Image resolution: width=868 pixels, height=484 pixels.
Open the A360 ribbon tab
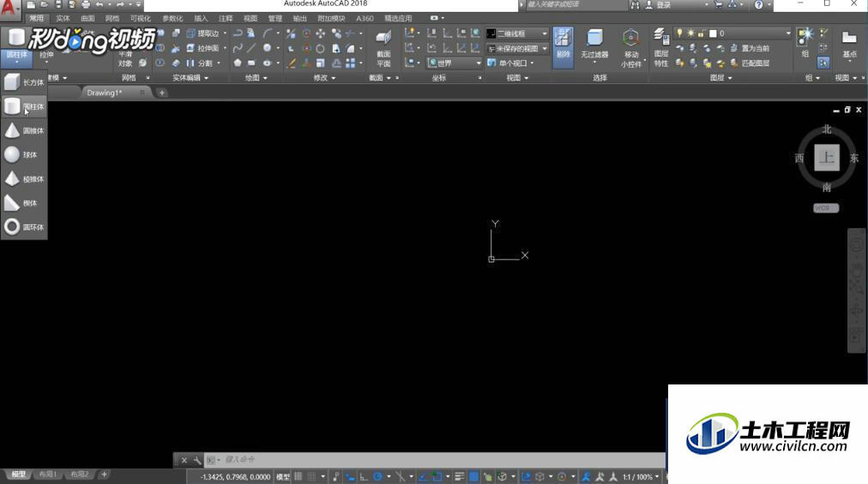point(365,18)
